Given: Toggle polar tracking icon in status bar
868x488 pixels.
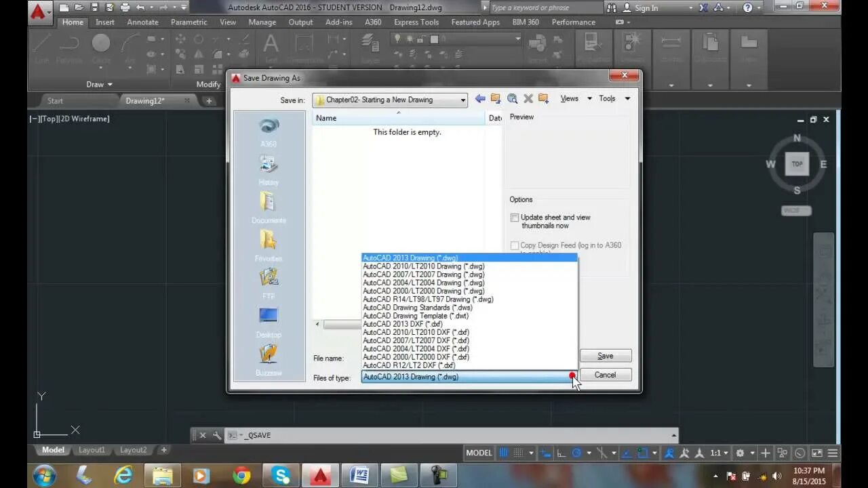Looking at the screenshot, I should click(576, 453).
